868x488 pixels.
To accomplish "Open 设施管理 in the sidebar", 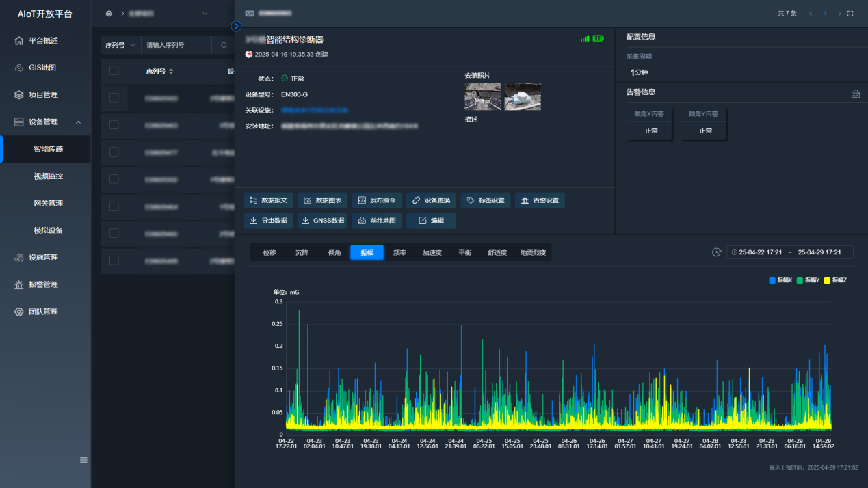I will [x=45, y=258].
